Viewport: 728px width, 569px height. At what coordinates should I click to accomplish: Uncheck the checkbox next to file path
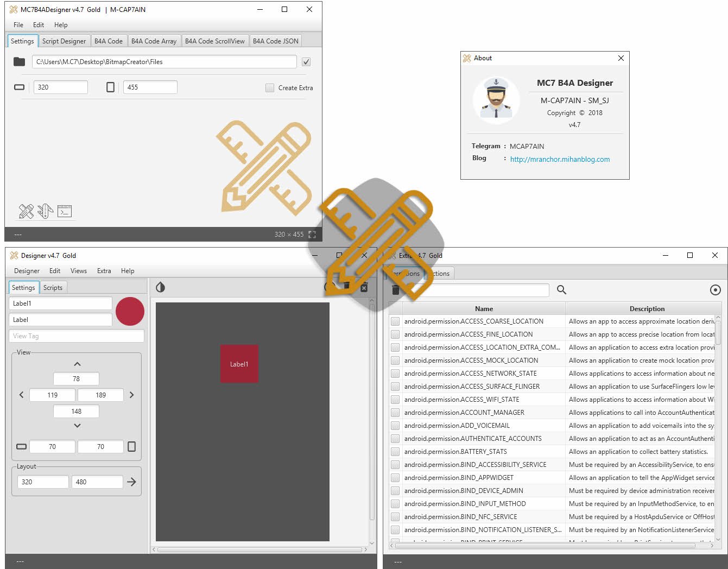306,62
